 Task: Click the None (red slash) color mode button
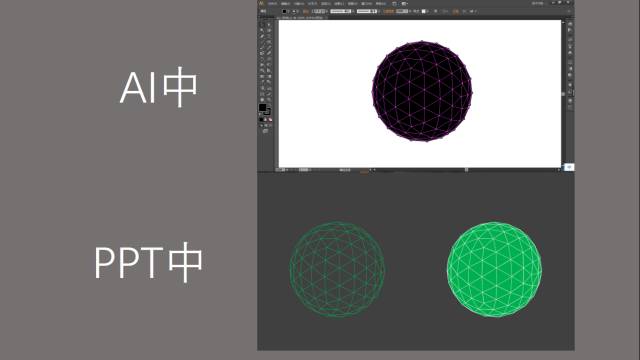[x=270, y=120]
